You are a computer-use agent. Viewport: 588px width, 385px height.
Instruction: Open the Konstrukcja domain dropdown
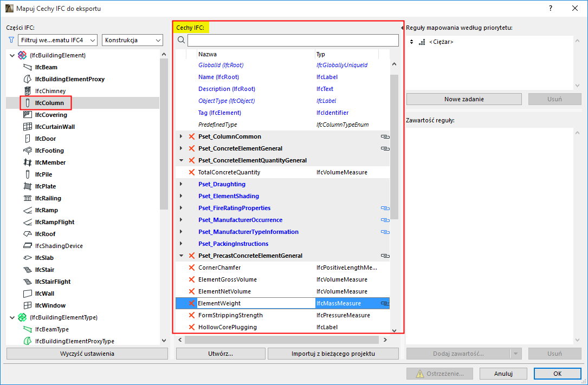pos(132,40)
